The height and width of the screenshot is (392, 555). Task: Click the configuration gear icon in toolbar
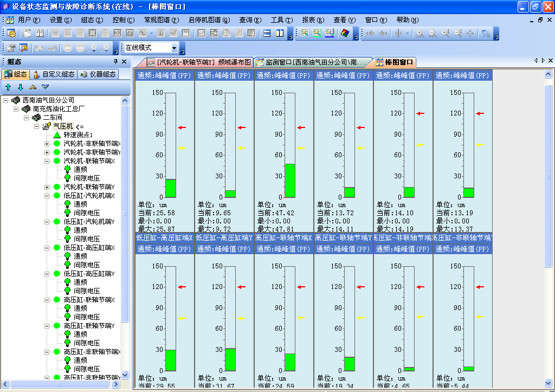[x=11, y=34]
